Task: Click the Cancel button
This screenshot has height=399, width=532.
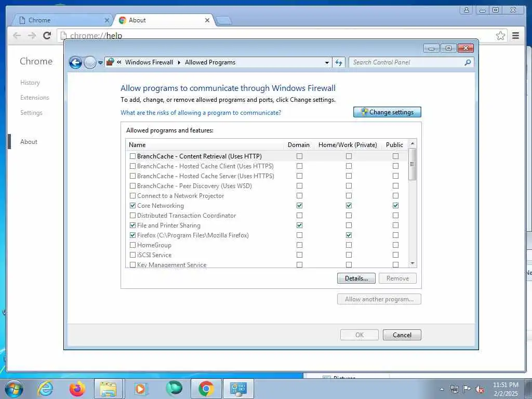Action: [402, 335]
